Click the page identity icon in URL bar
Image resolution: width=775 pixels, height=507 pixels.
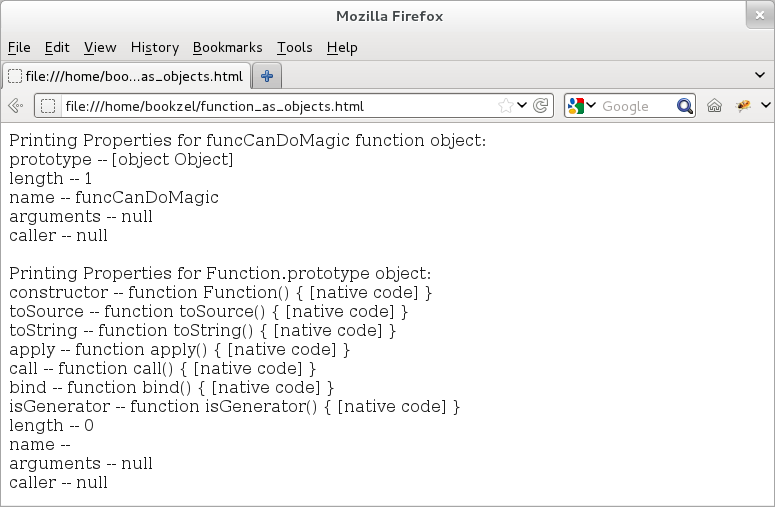pyautogui.click(x=49, y=106)
